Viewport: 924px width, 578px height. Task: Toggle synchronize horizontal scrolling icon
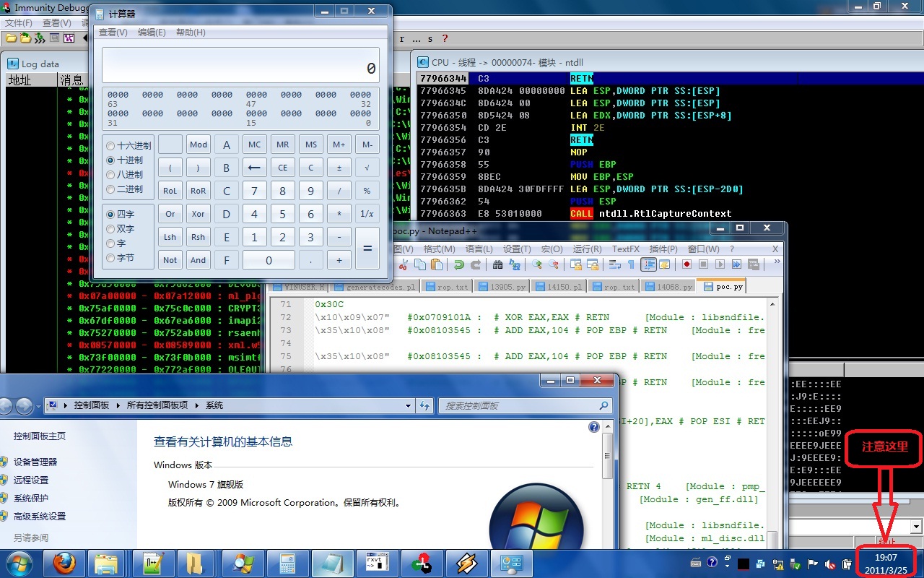click(x=593, y=264)
